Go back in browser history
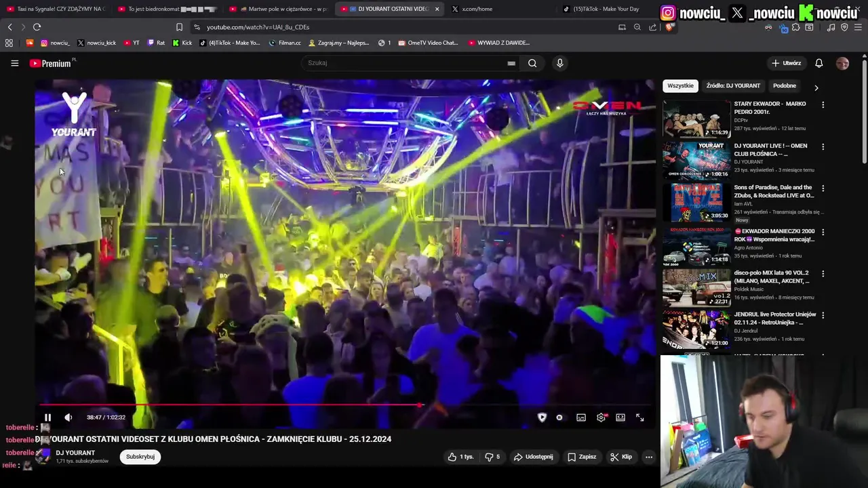Viewport: 868px width, 488px height. pos(9,27)
